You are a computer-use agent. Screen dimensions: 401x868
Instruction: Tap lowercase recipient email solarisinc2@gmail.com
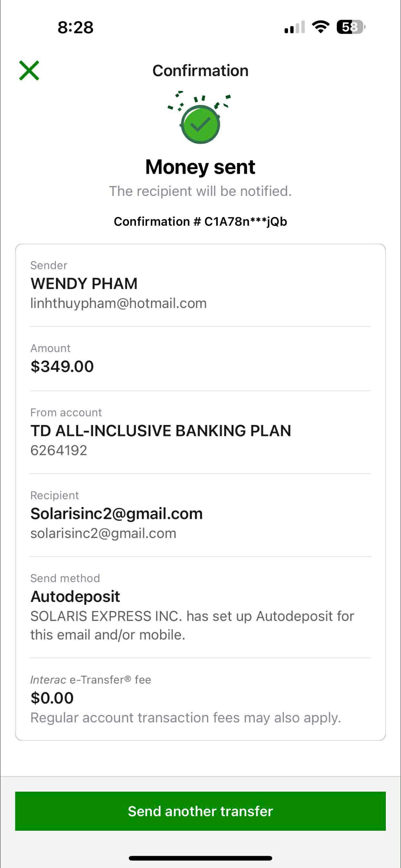coord(103,533)
